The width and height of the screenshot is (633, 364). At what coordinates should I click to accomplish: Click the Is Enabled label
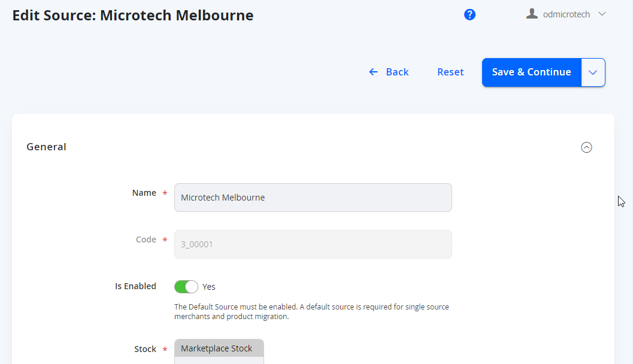[135, 286]
